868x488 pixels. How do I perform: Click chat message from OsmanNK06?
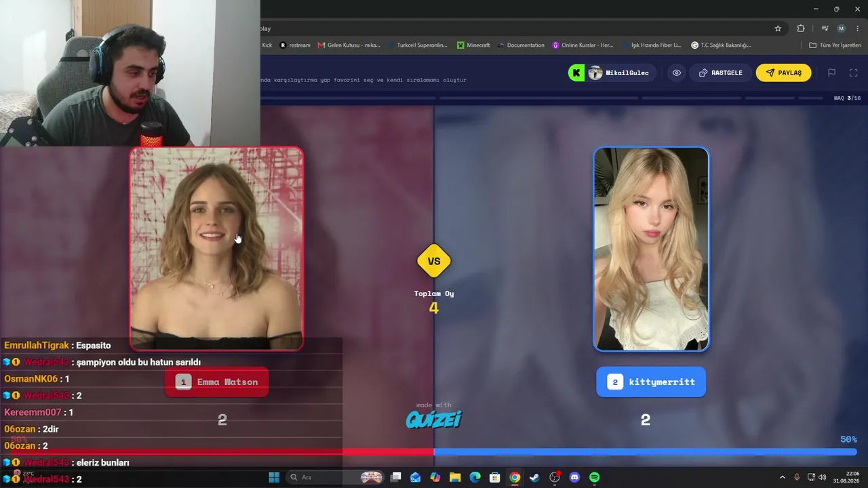coord(37,379)
